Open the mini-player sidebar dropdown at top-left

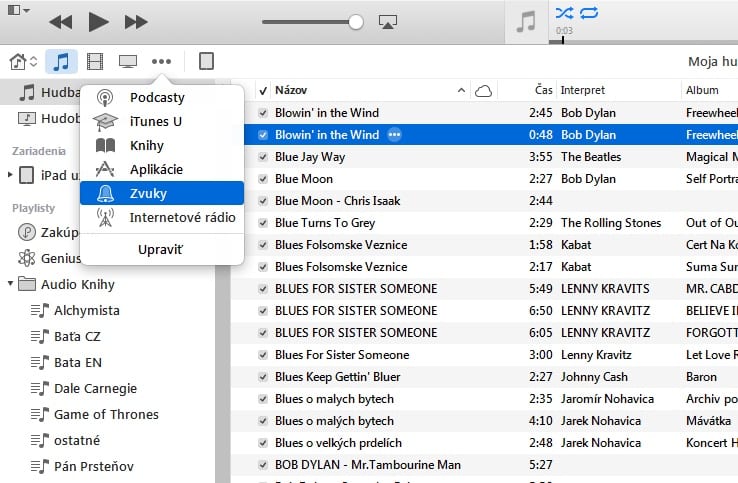[19, 10]
